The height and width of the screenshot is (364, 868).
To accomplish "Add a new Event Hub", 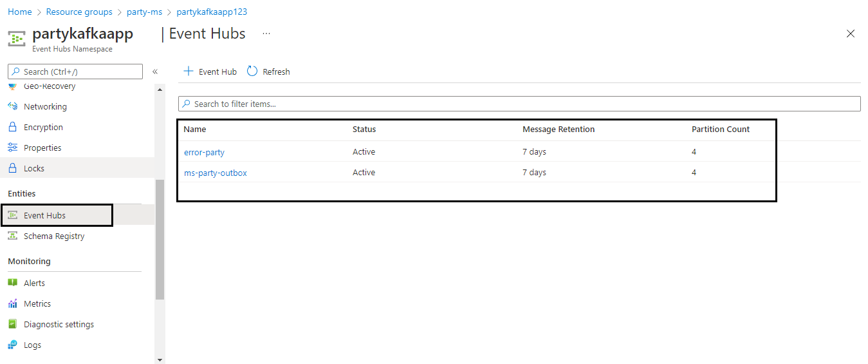I will [x=210, y=72].
